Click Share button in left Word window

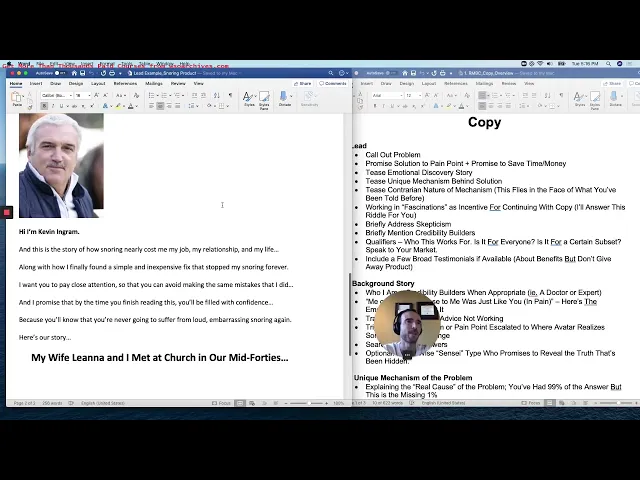point(302,83)
